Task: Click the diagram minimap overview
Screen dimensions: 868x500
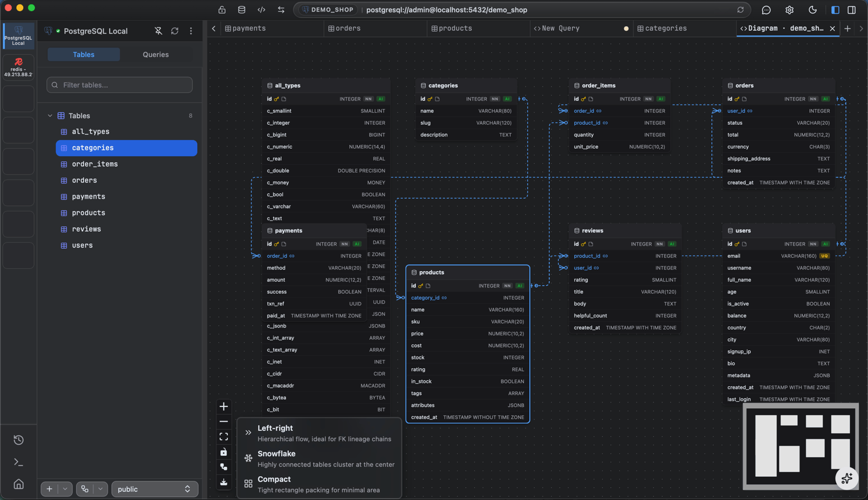Action: pos(801,446)
